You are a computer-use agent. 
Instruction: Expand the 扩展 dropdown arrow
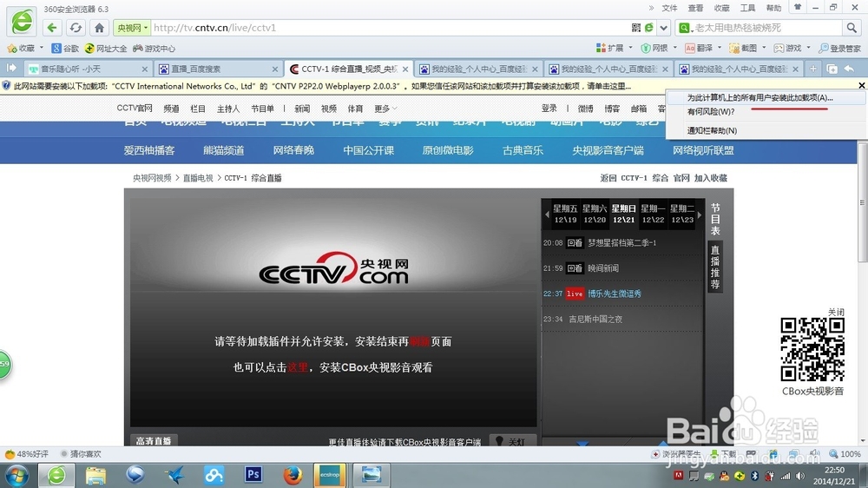630,48
